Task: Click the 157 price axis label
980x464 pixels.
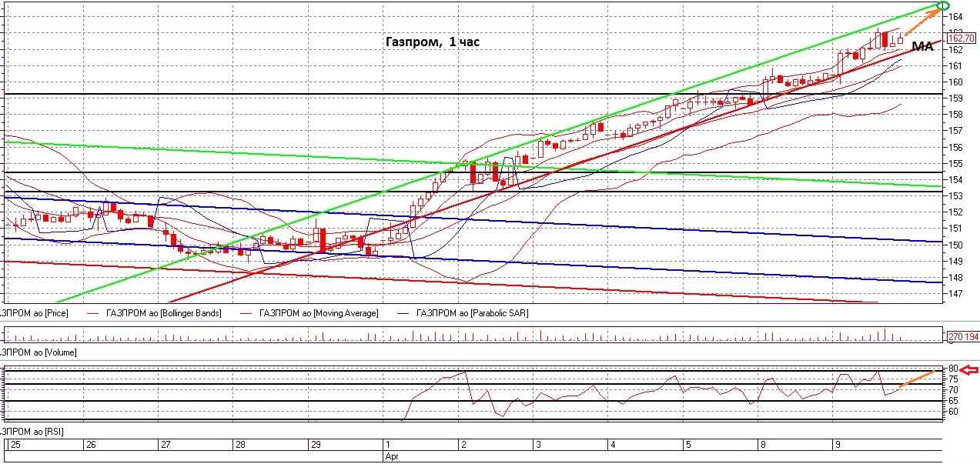Action: click(x=954, y=131)
